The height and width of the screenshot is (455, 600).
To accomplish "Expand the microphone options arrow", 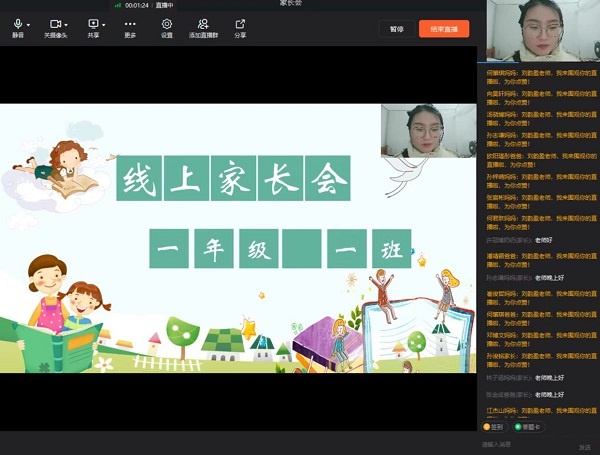I will (x=28, y=23).
